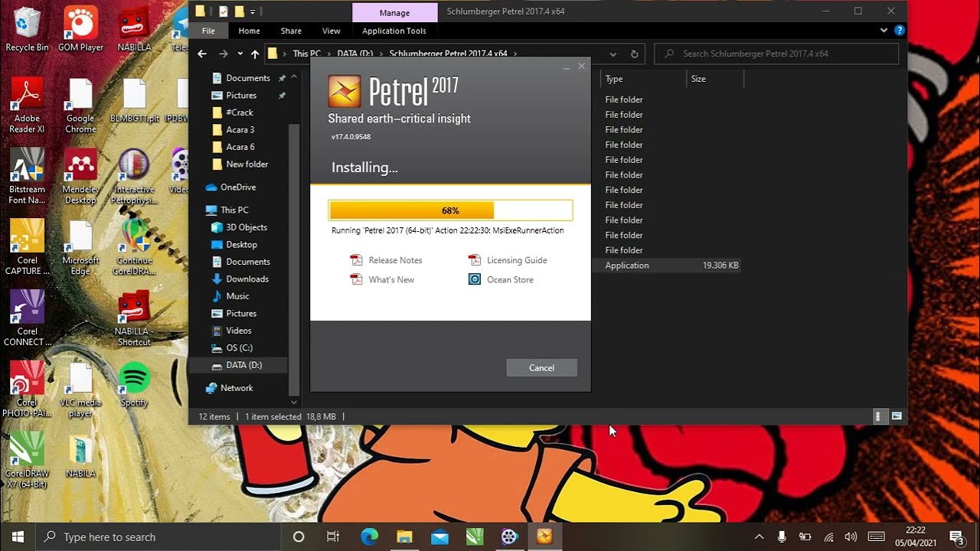
Task: Open Bitstream Font Navigator desktop icon
Action: click(27, 177)
